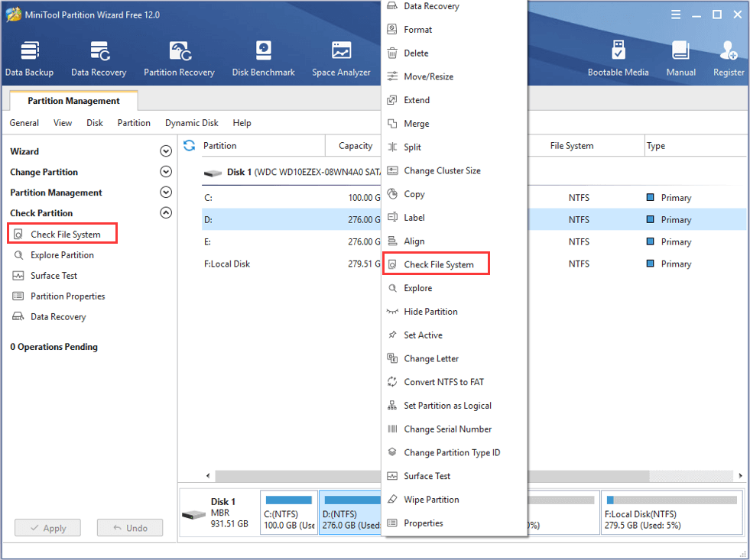Choose Change Cluster Size option
This screenshot has width=750, height=560.
coord(454,170)
